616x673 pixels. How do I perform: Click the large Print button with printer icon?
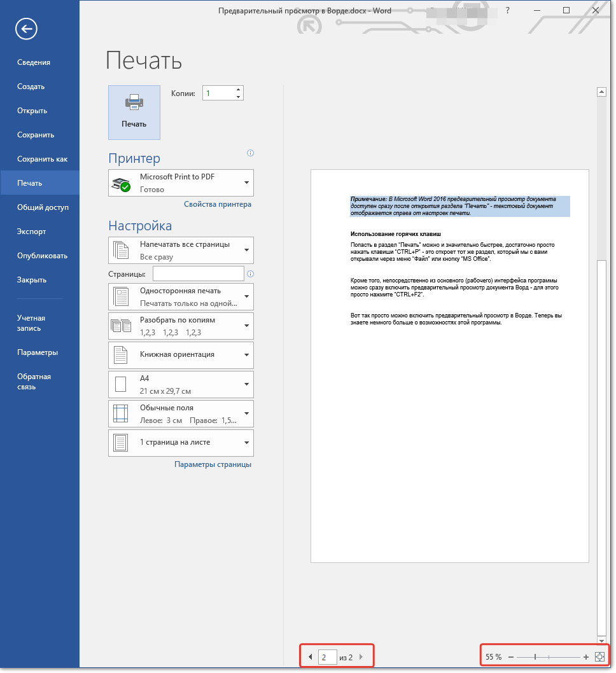pos(134,112)
